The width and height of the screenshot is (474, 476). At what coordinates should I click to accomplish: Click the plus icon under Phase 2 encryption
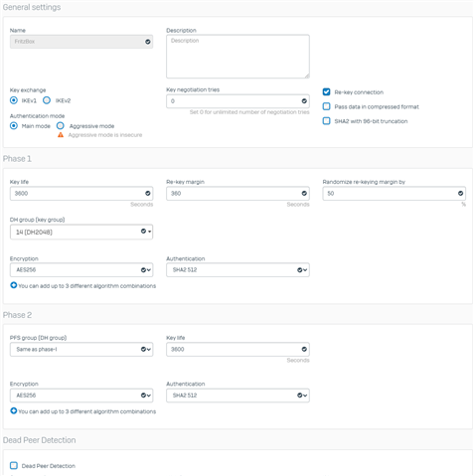coord(14,410)
